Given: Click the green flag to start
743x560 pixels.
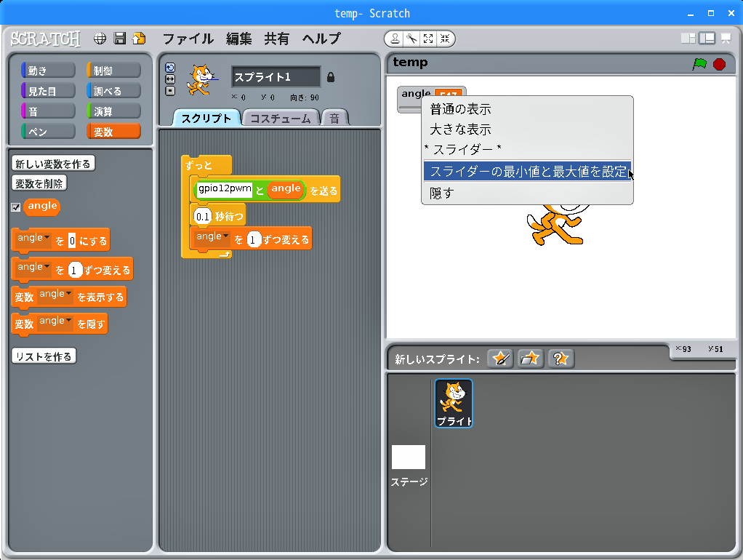Looking at the screenshot, I should (x=699, y=64).
